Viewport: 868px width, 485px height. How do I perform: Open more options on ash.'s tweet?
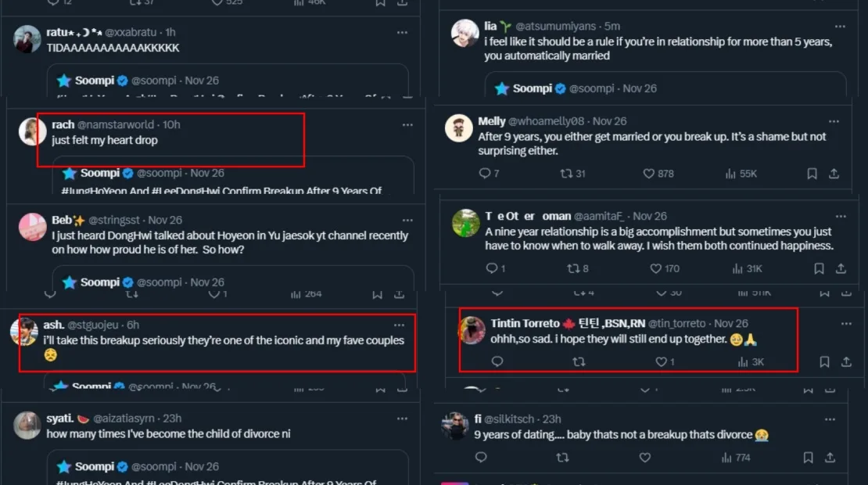(400, 325)
